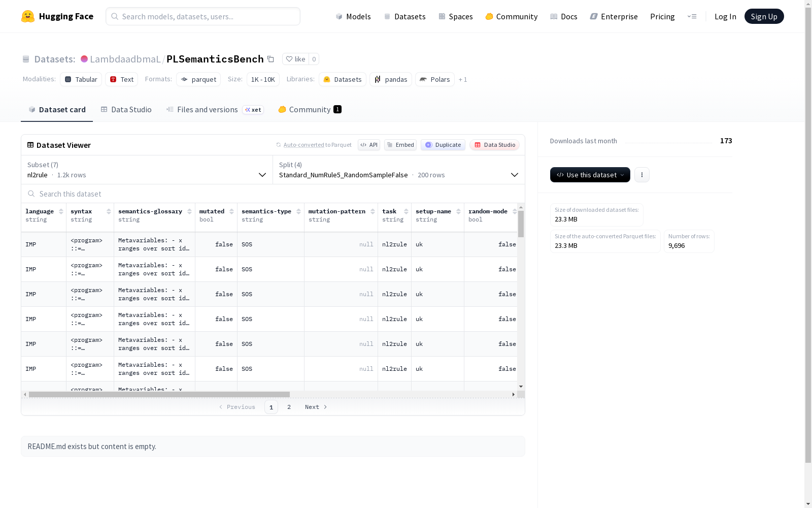Open the viewer API button

click(369, 145)
